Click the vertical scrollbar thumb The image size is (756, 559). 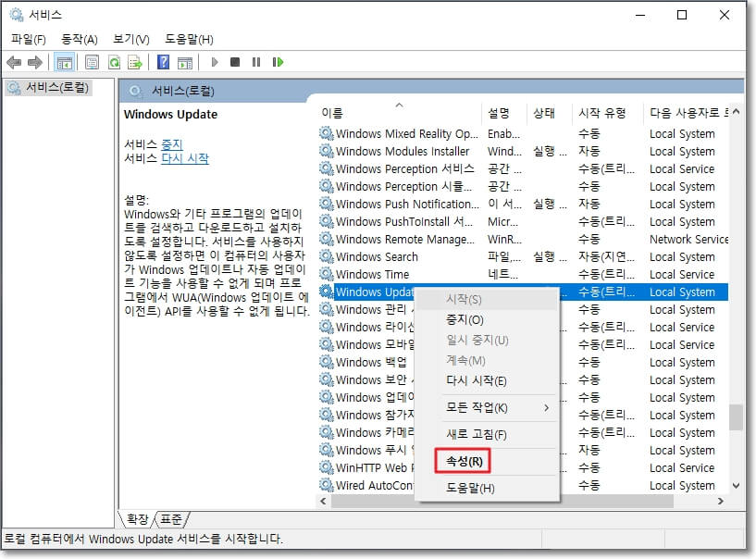click(736, 416)
